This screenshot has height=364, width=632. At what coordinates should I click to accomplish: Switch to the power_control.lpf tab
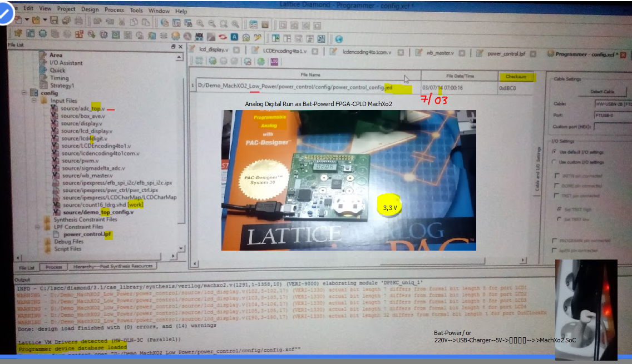506,53
